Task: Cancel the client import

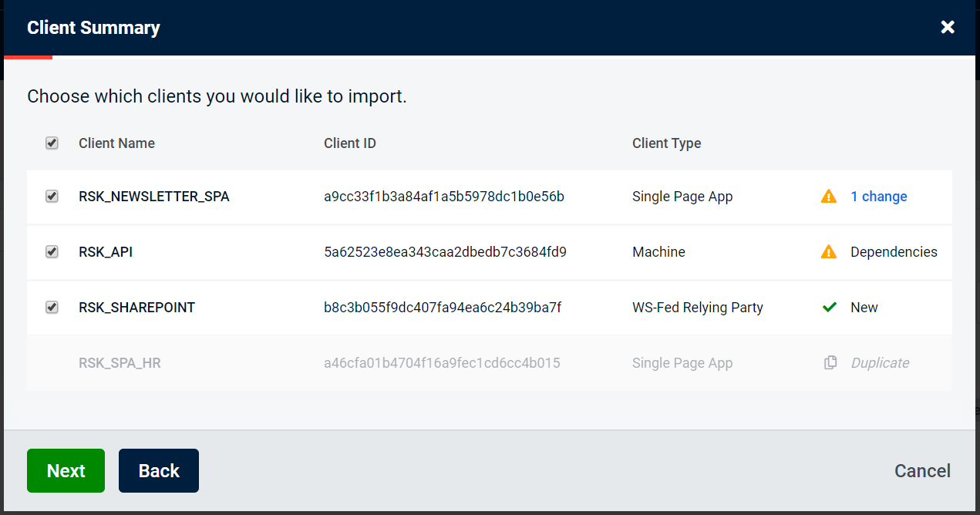Action: point(922,471)
